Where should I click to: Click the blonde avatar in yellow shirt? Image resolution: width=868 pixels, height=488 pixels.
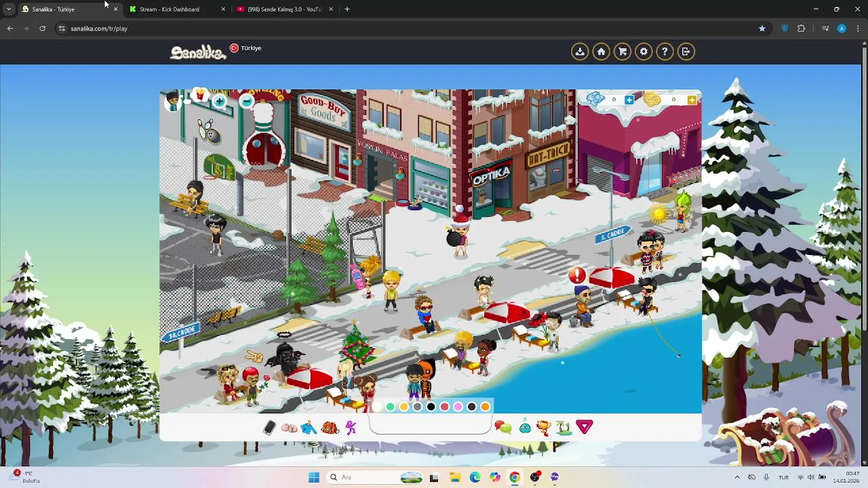[x=391, y=291]
